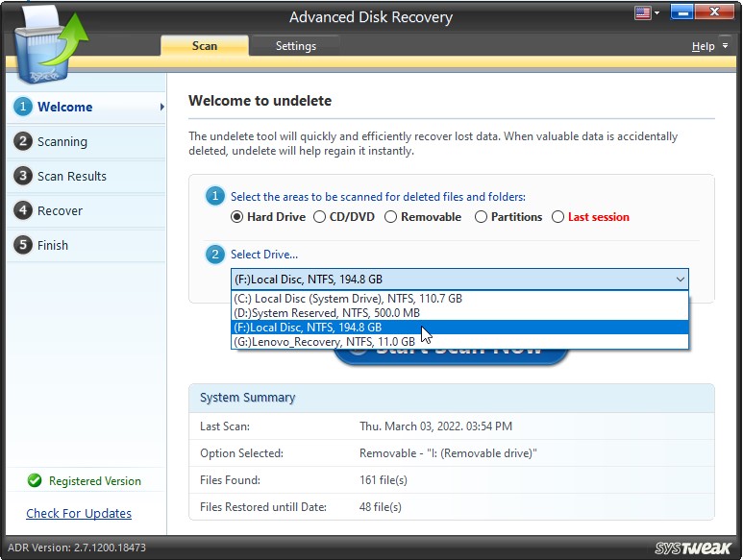This screenshot has height=560, width=743.
Task: Click step 4 Recover number icon
Action: [x=22, y=210]
